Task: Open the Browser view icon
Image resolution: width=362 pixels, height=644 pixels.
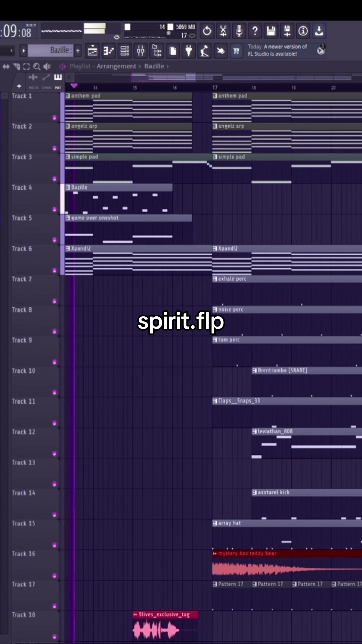Action: point(157,51)
